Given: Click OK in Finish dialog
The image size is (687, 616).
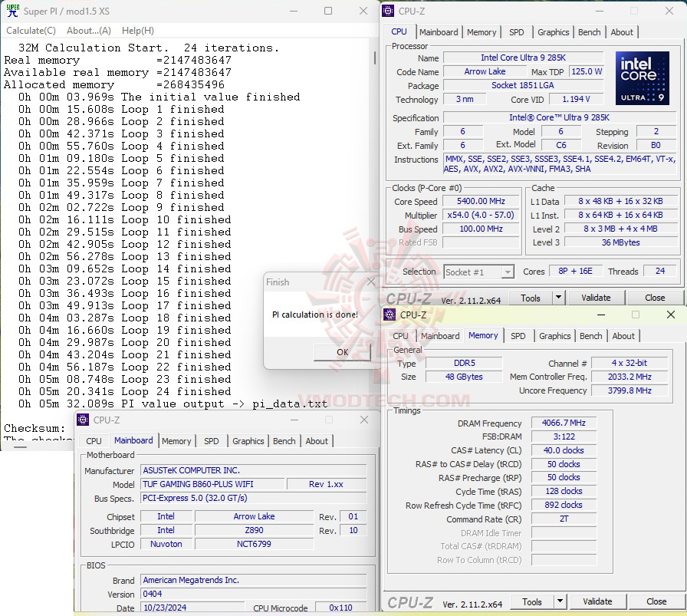Looking at the screenshot, I should 342,352.
